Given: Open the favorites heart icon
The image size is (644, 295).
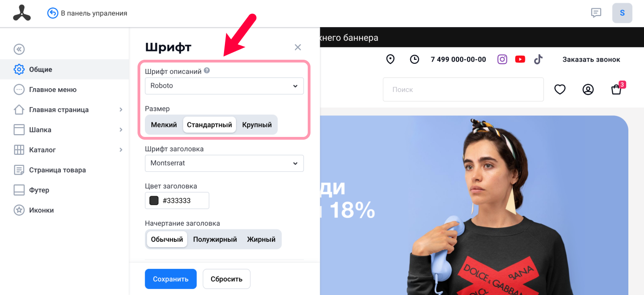Looking at the screenshot, I should click(x=560, y=90).
